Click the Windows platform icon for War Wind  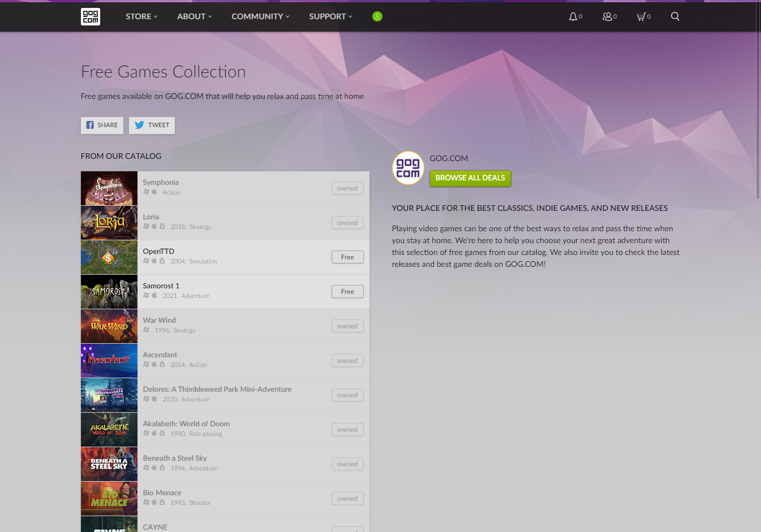click(146, 330)
